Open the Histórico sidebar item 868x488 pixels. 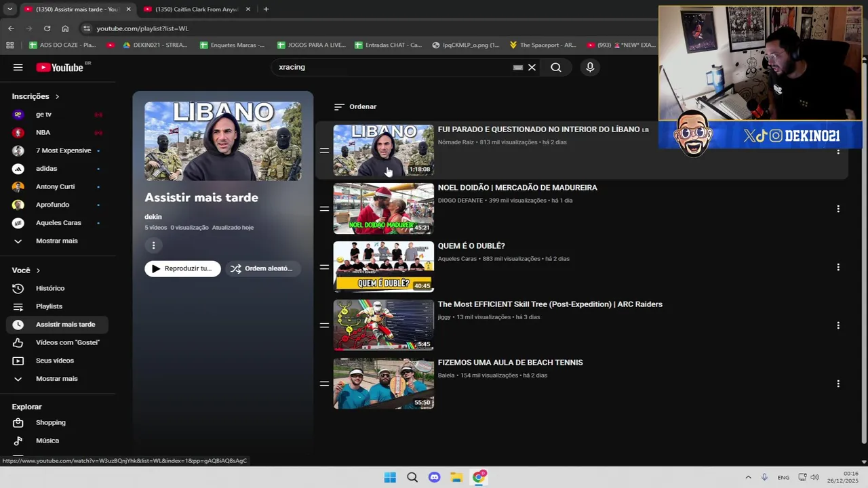point(57,288)
